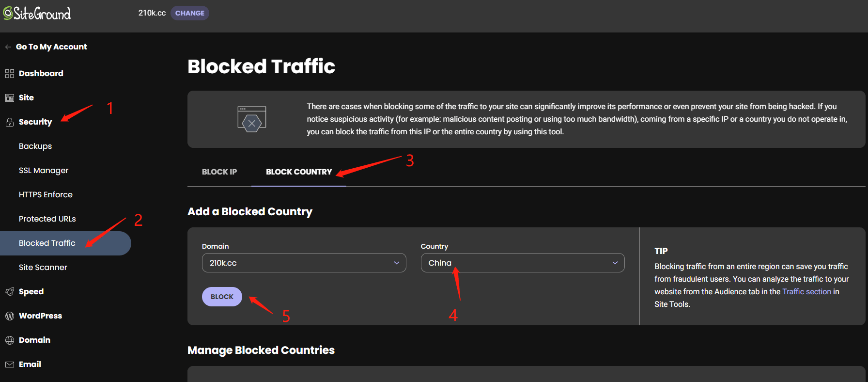Select the Block Country tab

pyautogui.click(x=299, y=172)
